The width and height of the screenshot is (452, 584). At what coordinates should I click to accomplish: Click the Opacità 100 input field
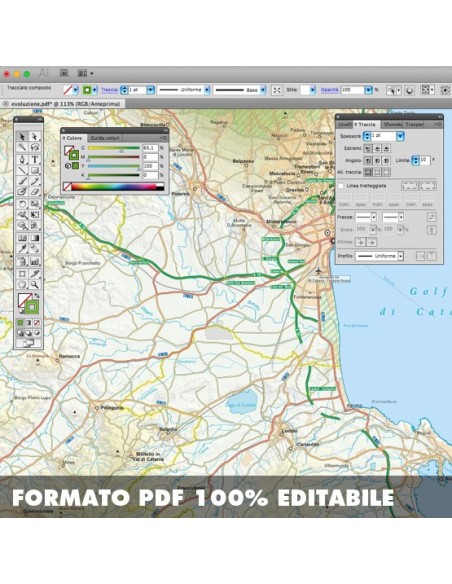[352, 90]
